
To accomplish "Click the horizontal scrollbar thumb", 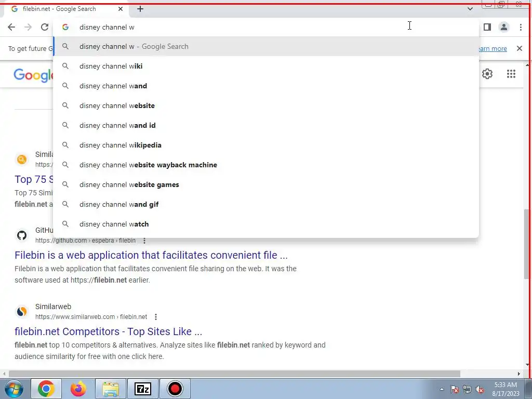I will [x=234, y=374].
